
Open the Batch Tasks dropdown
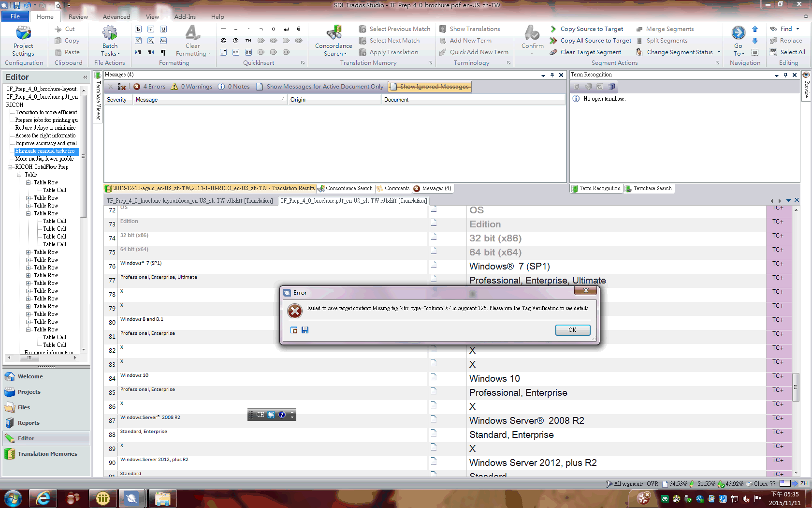point(110,41)
